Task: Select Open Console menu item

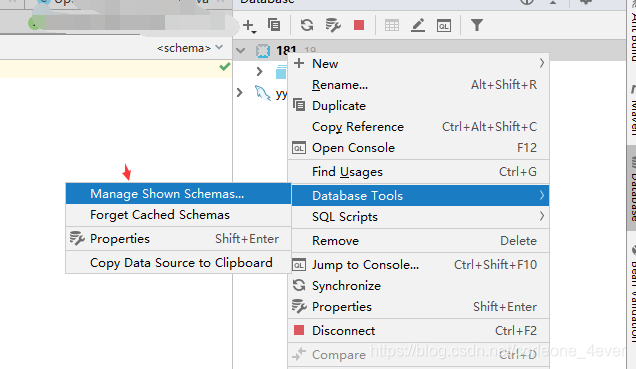Action: [x=418, y=148]
